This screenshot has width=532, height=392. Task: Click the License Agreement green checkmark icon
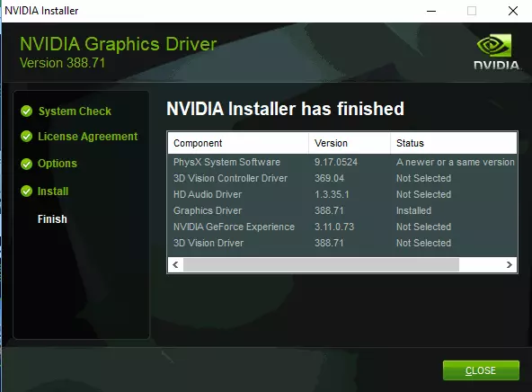pyautogui.click(x=26, y=137)
